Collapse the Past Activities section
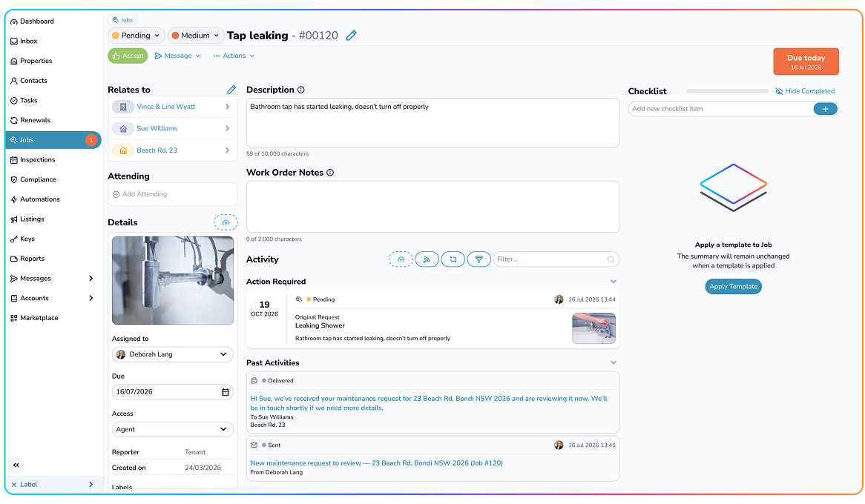The height and width of the screenshot is (504, 865). [614, 363]
